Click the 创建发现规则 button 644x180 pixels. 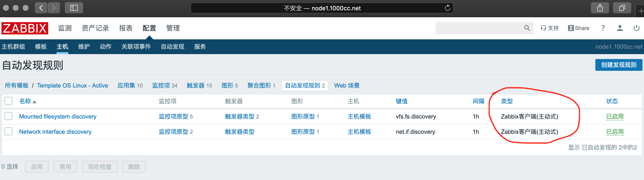(618, 65)
